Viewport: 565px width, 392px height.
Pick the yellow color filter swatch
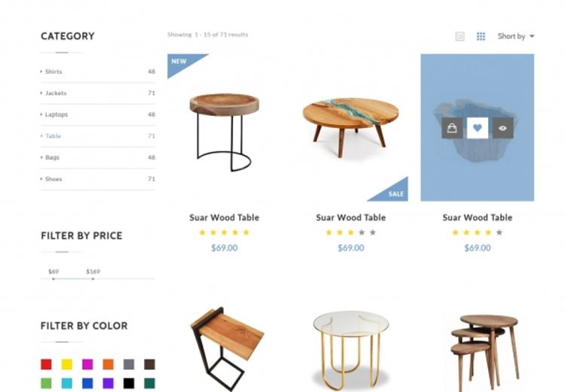click(x=66, y=364)
